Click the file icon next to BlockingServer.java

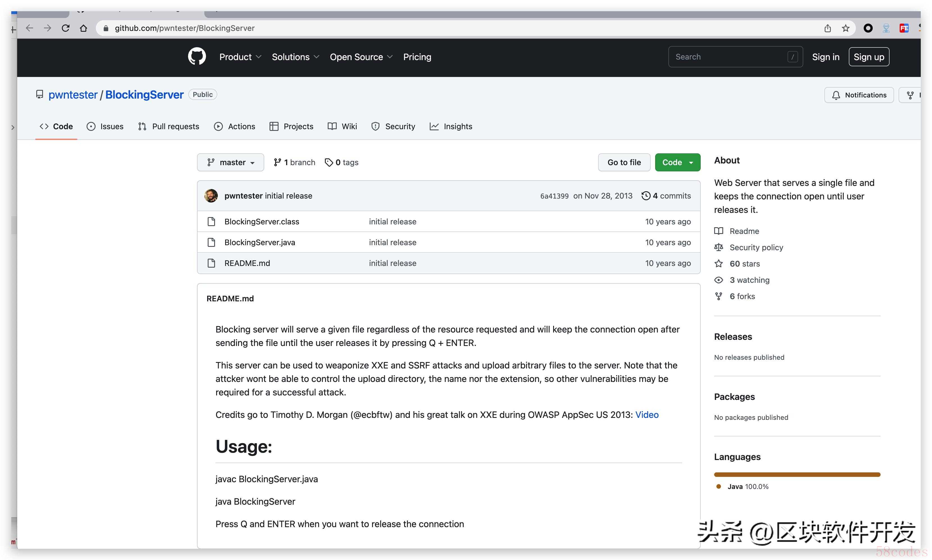[x=211, y=242]
